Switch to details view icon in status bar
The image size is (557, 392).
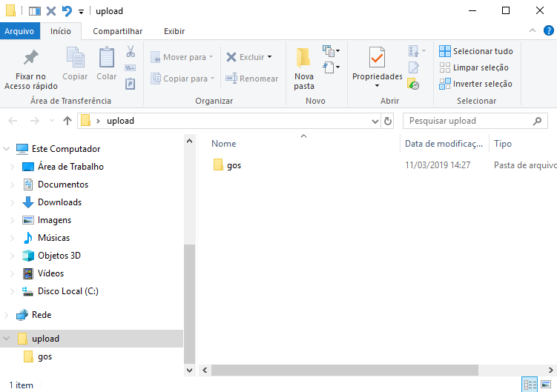[530, 385]
